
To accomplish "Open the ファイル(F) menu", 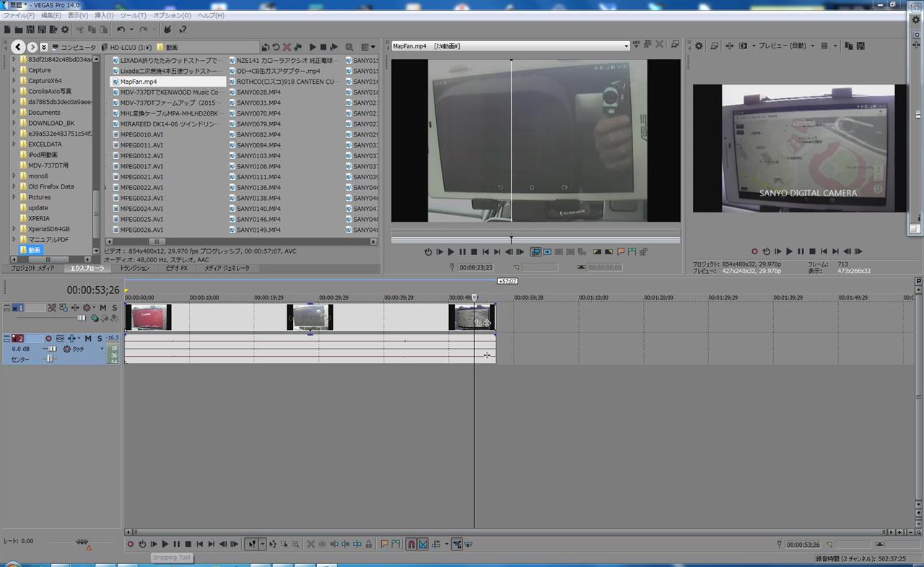I will [19, 15].
